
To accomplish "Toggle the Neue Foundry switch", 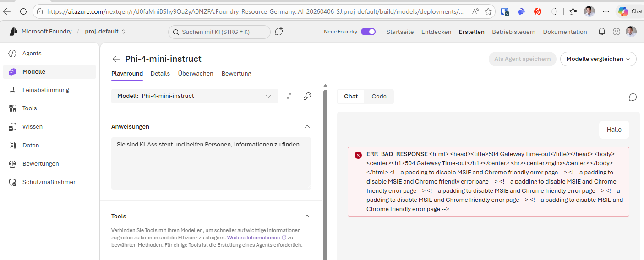I will pos(368,32).
